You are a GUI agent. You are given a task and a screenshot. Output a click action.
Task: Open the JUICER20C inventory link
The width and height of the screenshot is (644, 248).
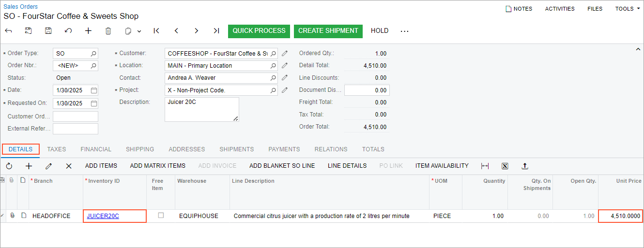[x=103, y=216]
